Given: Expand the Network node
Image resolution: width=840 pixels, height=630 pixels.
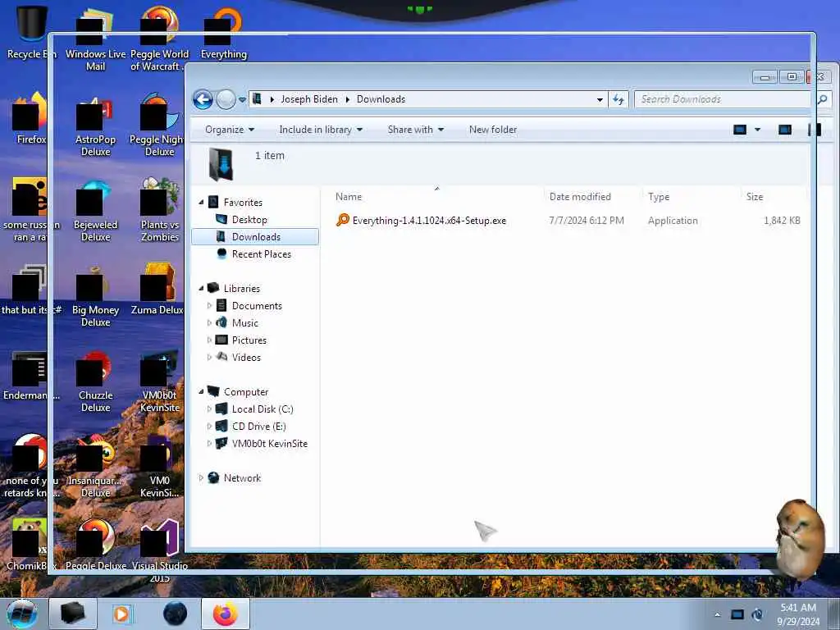Looking at the screenshot, I should tap(202, 478).
